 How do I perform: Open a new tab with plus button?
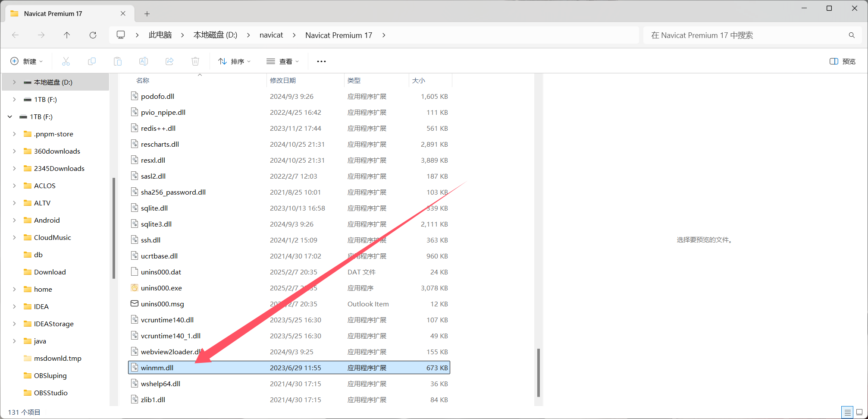(147, 14)
